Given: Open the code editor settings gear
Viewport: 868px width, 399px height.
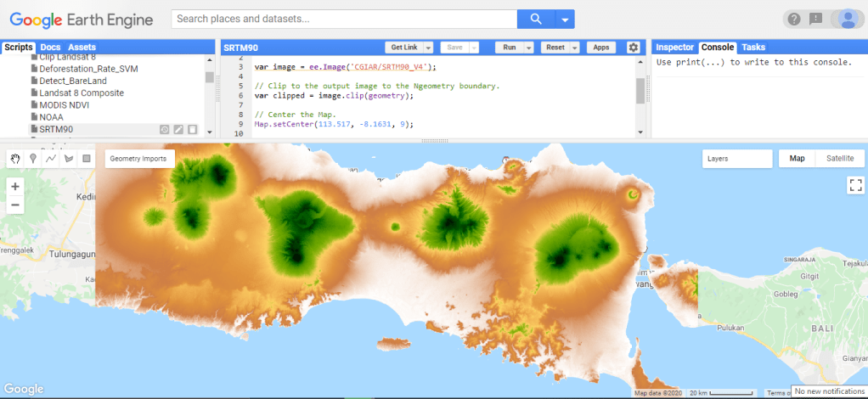Looking at the screenshot, I should (633, 48).
